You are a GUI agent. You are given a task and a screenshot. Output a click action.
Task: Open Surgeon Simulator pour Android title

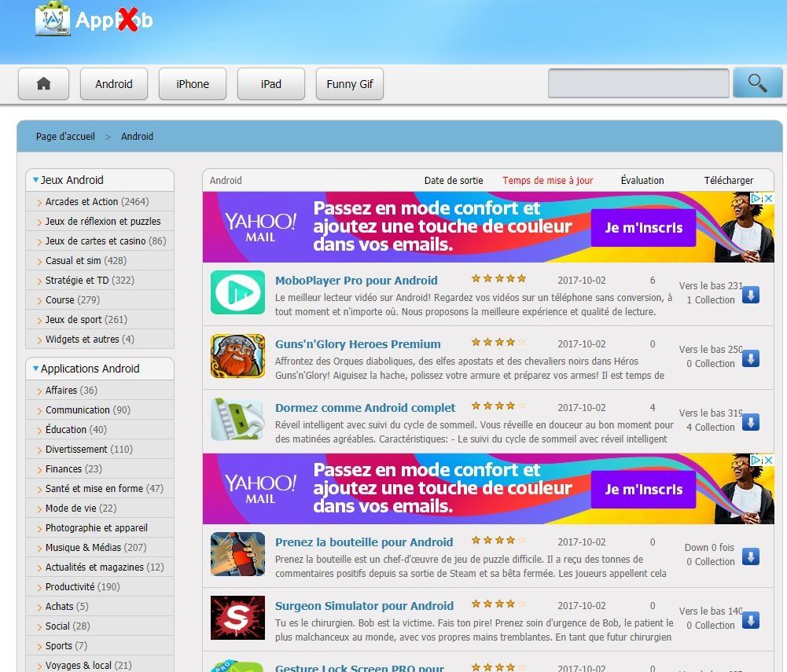tap(364, 606)
